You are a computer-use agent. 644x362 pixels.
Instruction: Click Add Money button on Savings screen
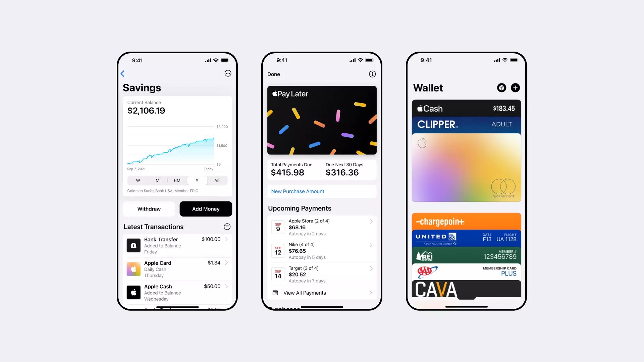[205, 208]
